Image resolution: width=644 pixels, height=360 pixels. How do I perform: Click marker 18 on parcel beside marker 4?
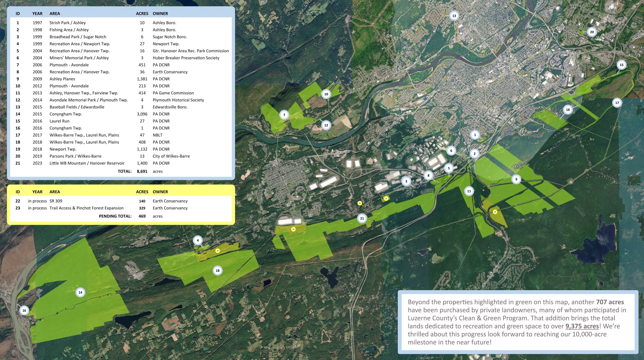pos(218,271)
